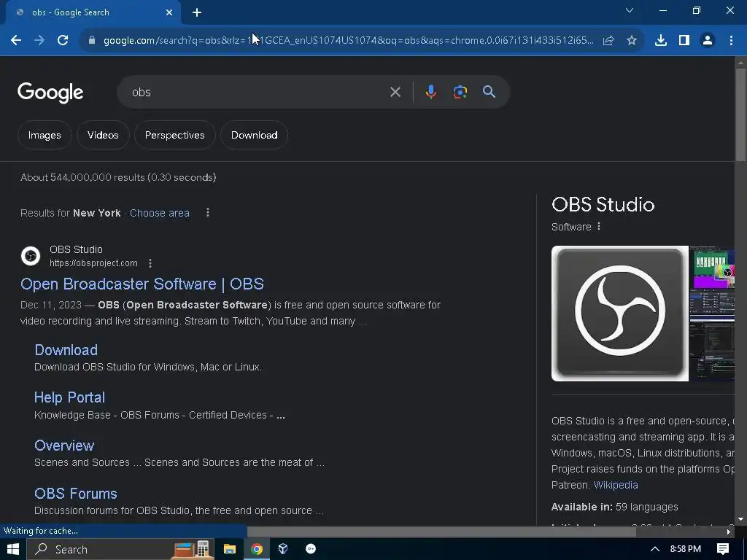Toggle the Chrome side panel

[x=684, y=41]
